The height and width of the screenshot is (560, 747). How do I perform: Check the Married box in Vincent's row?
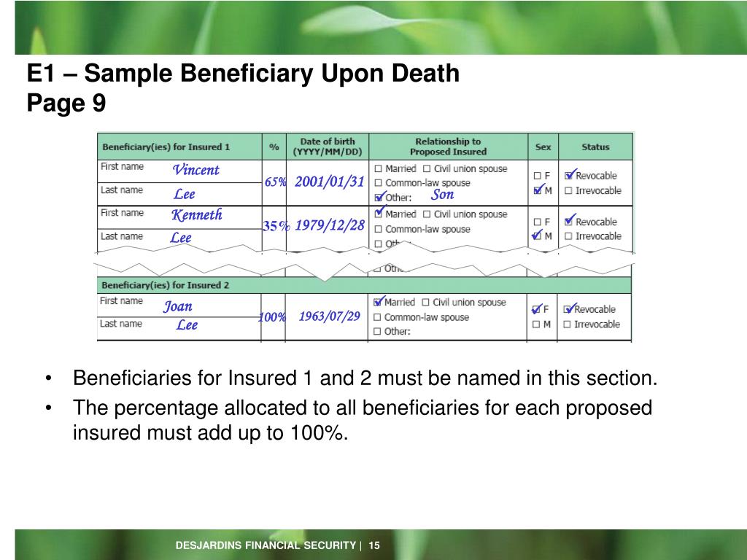[379, 168]
